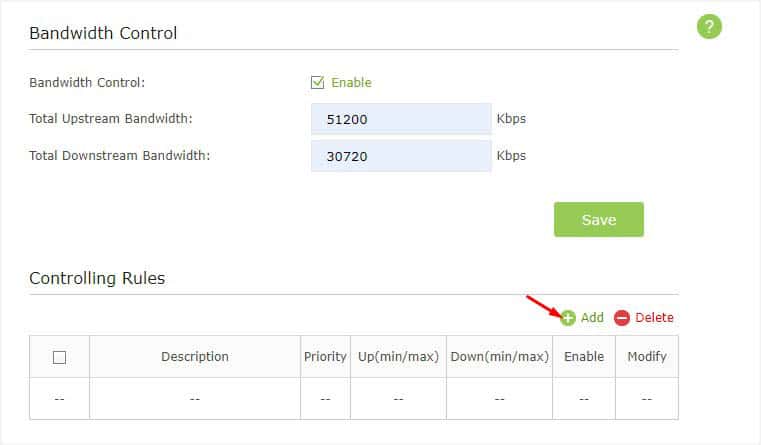The width and height of the screenshot is (761, 445).
Task: Tick the select-all checkbox in table header
Action: coord(59,357)
